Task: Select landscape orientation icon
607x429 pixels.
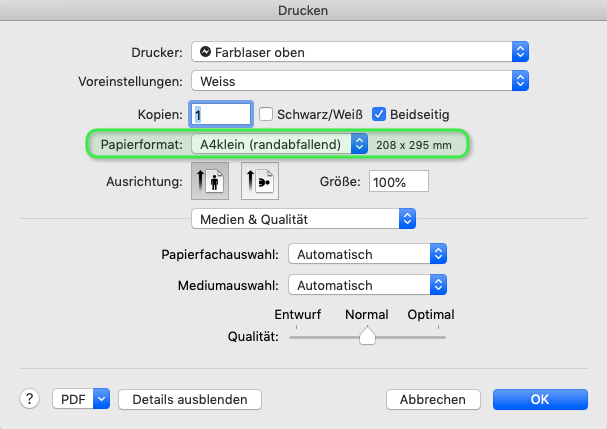Action: click(259, 181)
